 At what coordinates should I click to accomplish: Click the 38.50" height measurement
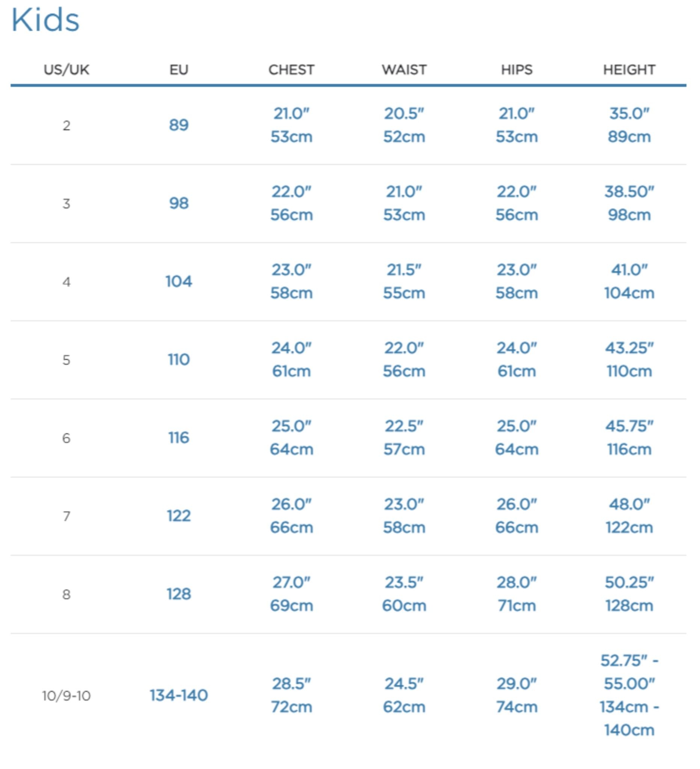pyautogui.click(x=629, y=192)
